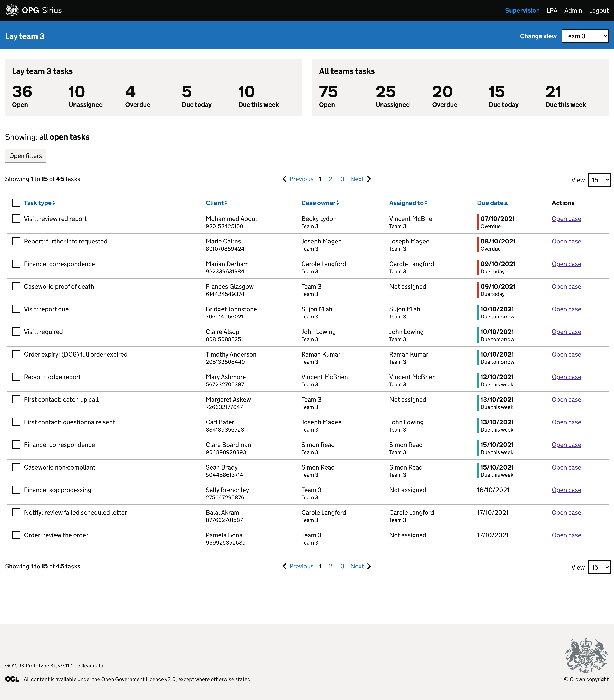Tick the select-all checkbox in table header
Image resolution: width=614 pixels, height=700 pixels.
click(16, 203)
